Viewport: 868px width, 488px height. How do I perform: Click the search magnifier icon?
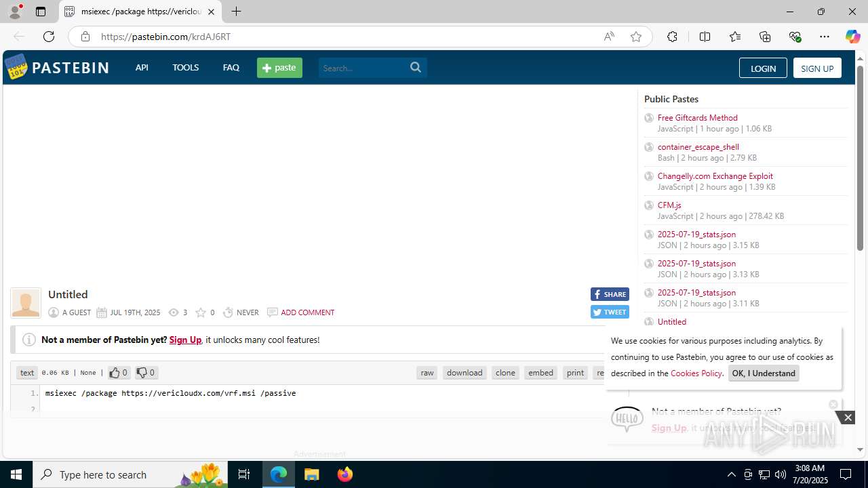416,67
